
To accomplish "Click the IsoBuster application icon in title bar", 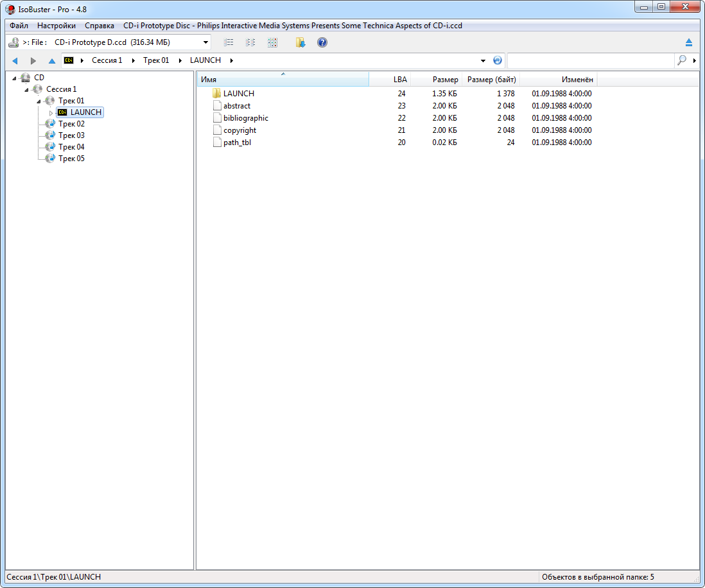I will pos(10,9).
